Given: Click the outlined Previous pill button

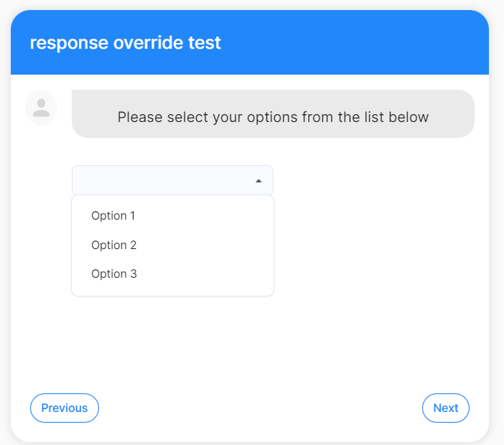Looking at the screenshot, I should [65, 408].
